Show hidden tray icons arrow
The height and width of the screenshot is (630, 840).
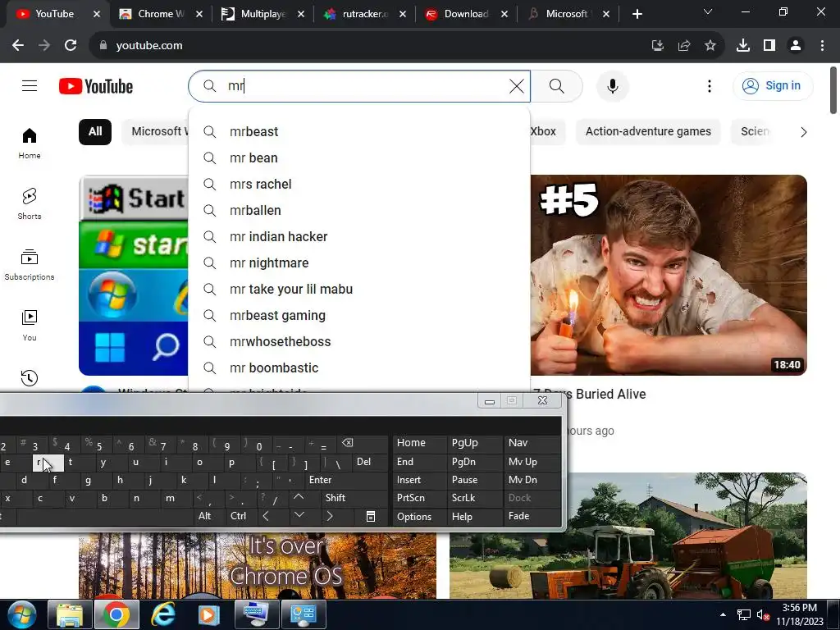point(724,615)
